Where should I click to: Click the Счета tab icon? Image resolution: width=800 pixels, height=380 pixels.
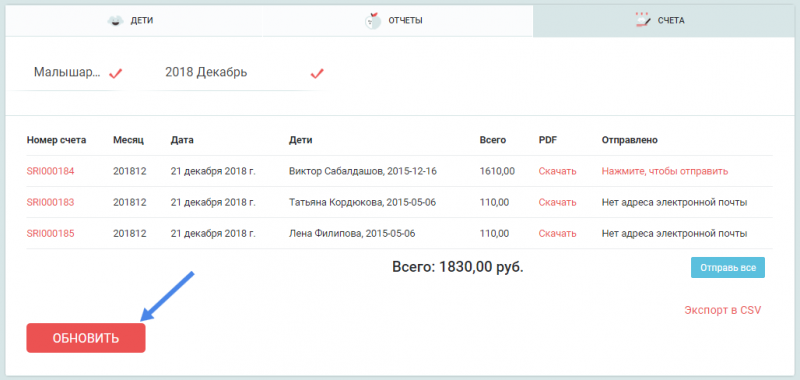point(643,20)
